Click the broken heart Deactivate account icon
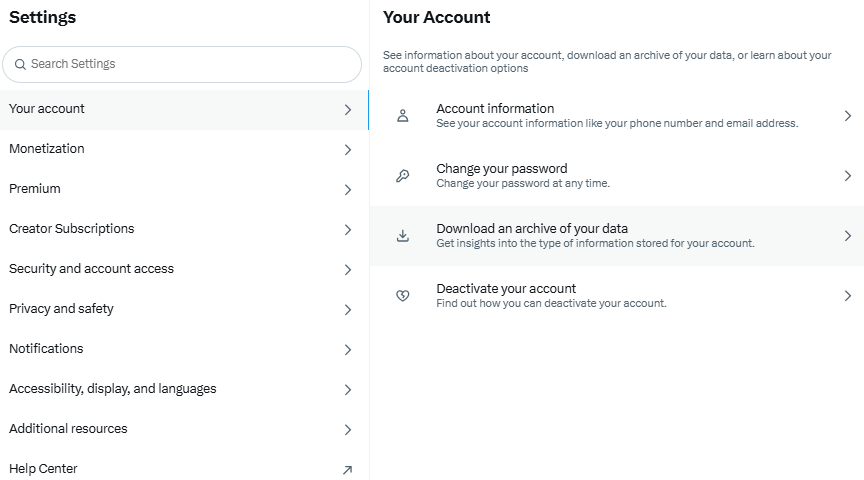Screen dimensions: 864x480 [403, 296]
